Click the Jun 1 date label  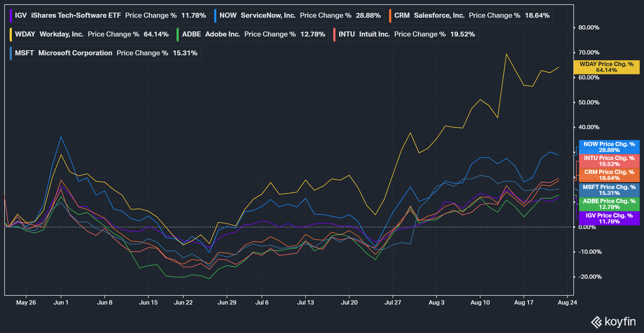61,303
